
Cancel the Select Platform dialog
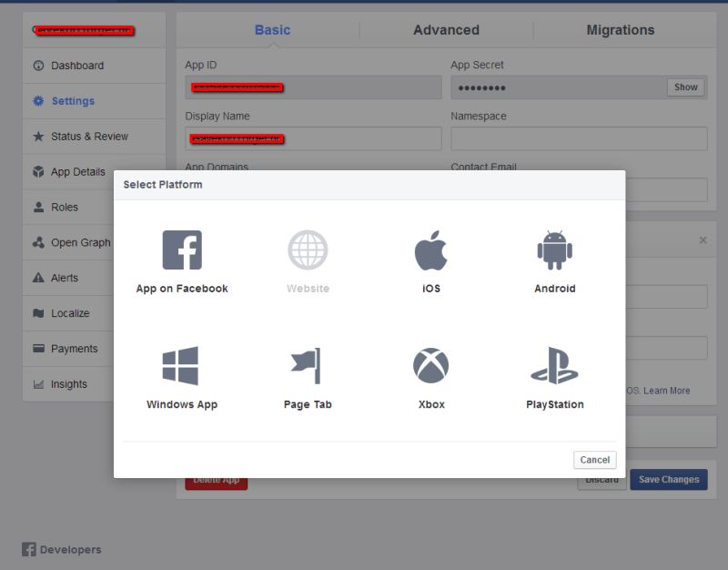point(595,460)
